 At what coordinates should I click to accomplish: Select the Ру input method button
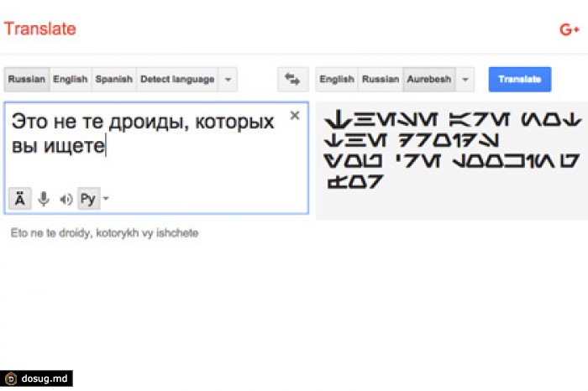pyautogui.click(x=88, y=199)
